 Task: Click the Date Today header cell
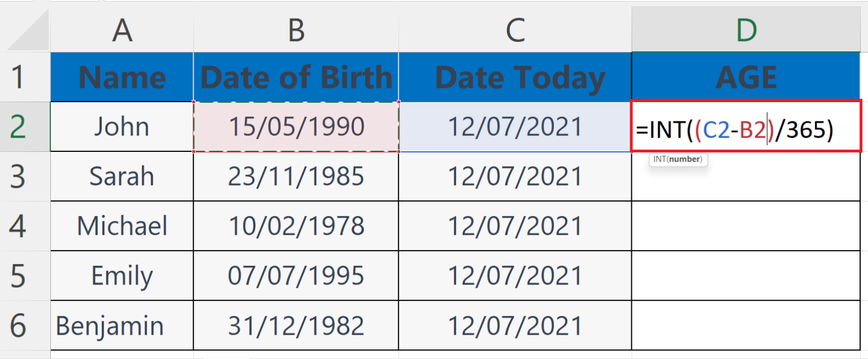tap(514, 76)
